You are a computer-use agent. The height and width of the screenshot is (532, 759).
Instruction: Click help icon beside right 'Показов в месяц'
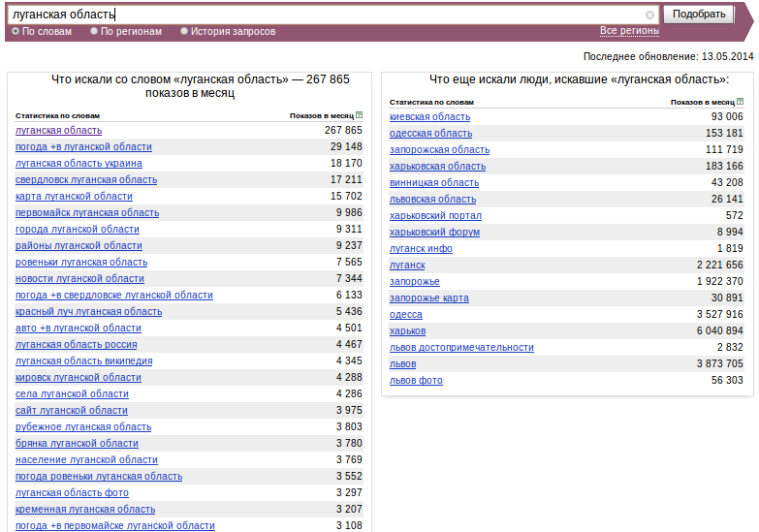pos(741,102)
